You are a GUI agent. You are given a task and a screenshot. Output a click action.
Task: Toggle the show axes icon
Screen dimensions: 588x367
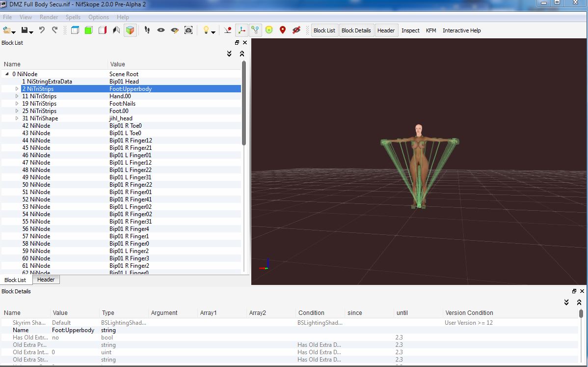241,30
